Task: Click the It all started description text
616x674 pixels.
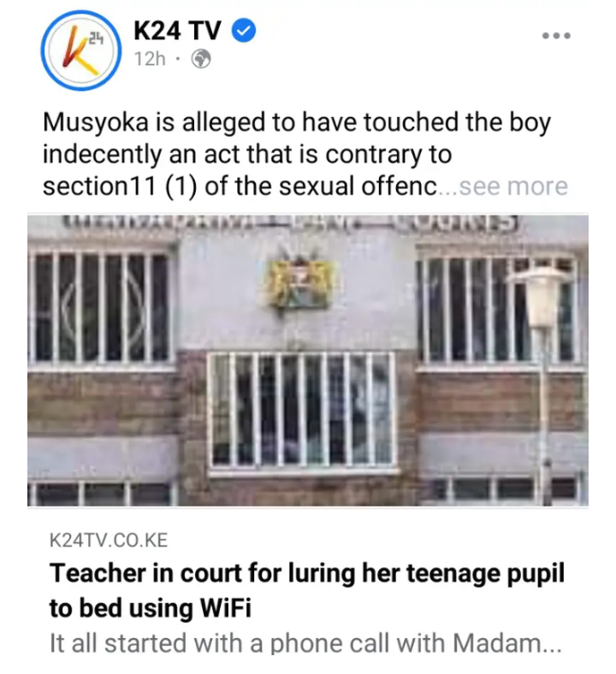Action: click(305, 643)
